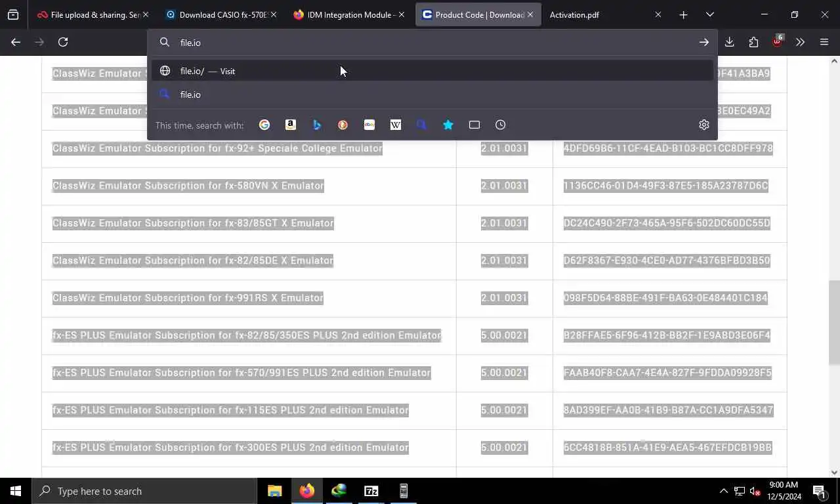
Task: Open the Firefox Downloads panel
Action: click(x=729, y=42)
